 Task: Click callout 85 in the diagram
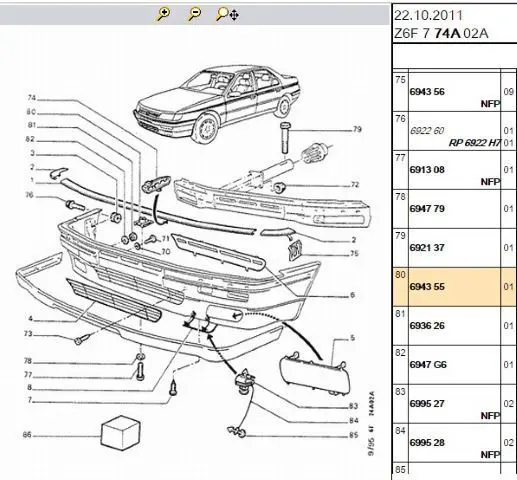click(x=353, y=435)
